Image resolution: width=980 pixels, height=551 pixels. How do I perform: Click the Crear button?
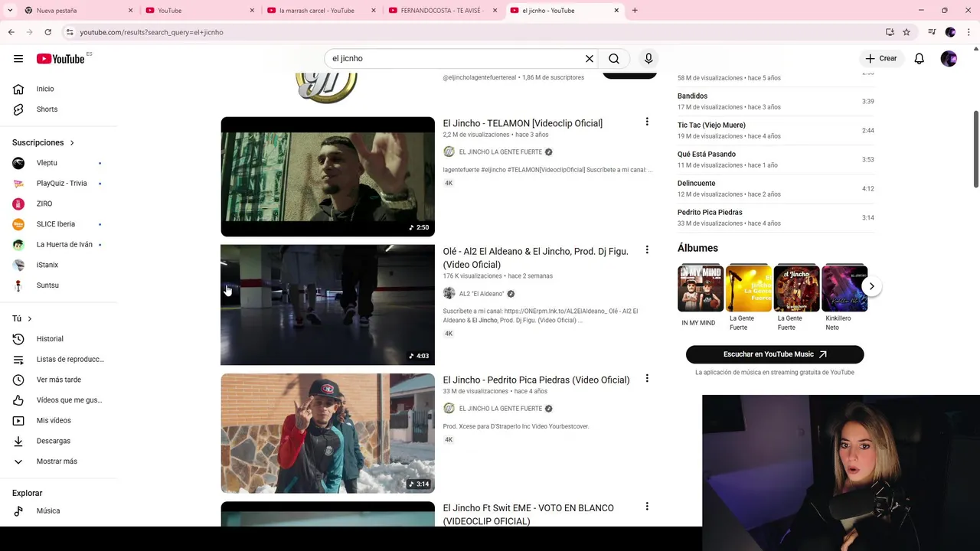(880, 59)
